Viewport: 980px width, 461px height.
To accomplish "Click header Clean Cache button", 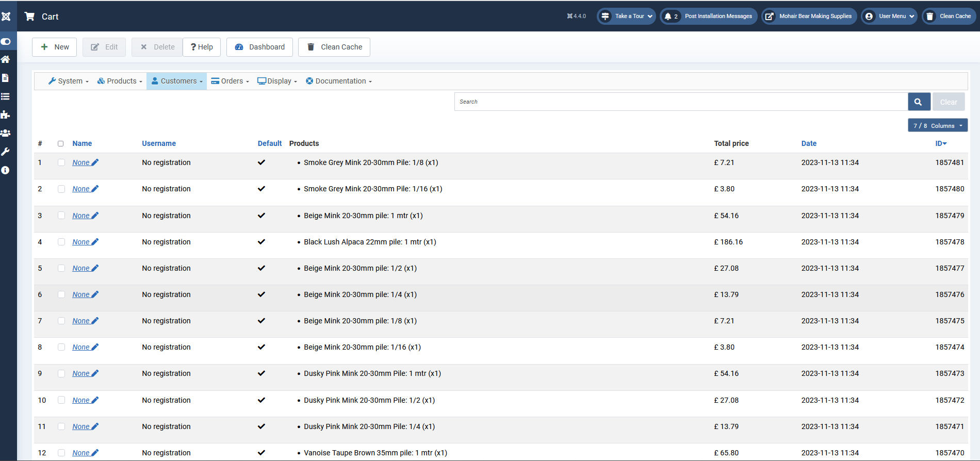I will point(950,17).
